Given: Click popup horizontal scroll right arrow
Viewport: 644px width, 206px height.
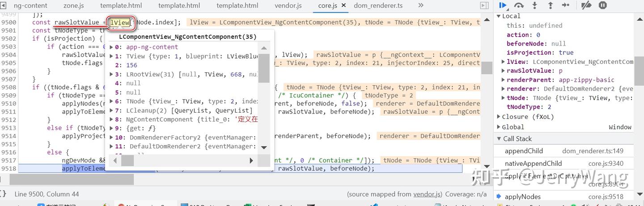Looking at the screenshot, I should (251, 160).
